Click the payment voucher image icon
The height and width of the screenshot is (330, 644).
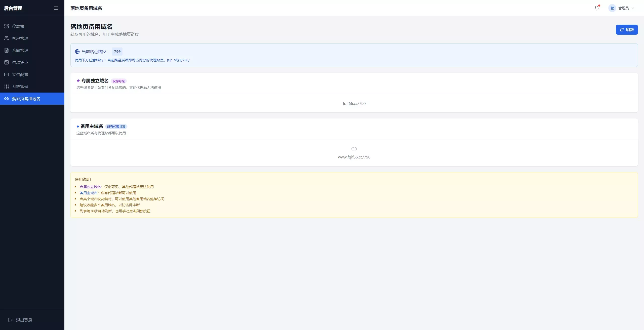pyautogui.click(x=7, y=62)
